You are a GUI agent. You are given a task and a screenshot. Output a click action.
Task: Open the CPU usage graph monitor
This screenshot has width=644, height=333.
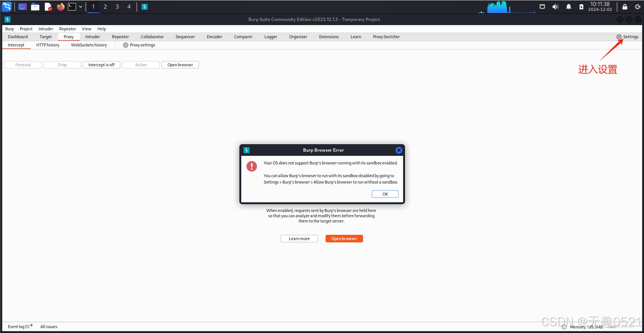tap(507, 7)
